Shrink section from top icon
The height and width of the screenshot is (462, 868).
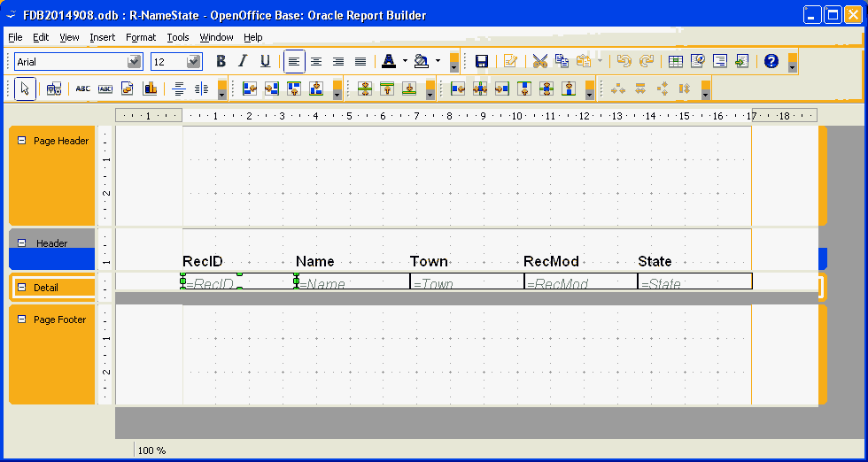[x=386, y=89]
